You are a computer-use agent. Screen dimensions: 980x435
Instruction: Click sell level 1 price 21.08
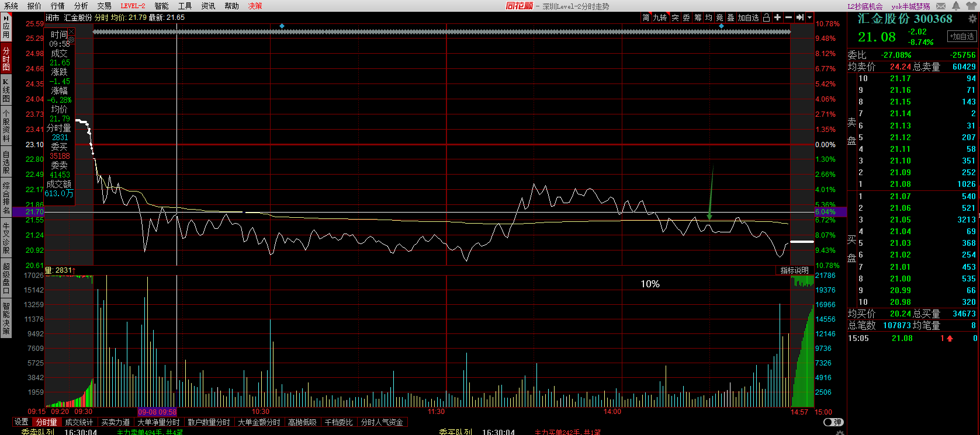[x=900, y=185]
